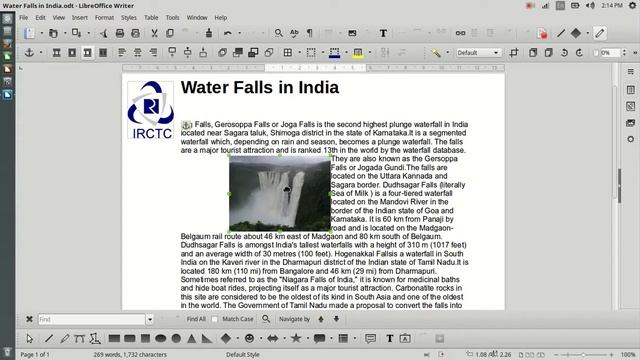Click the Cut scissors icon
The width and height of the screenshot is (640, 360).
click(154, 33)
